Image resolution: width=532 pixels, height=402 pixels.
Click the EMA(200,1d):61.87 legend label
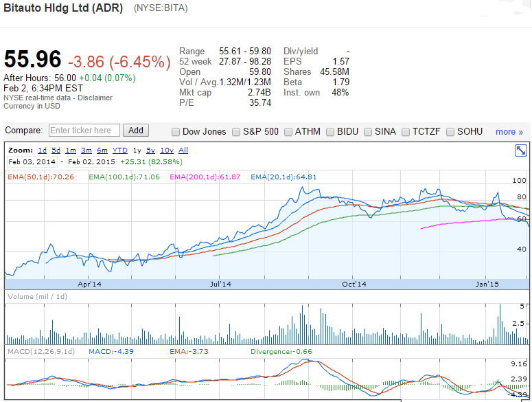coord(205,177)
